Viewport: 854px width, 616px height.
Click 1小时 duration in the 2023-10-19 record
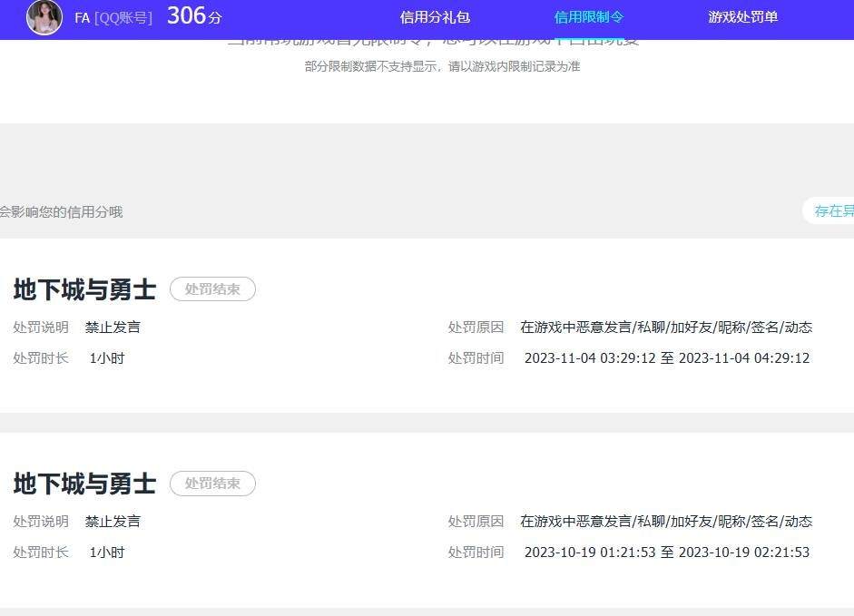[107, 552]
